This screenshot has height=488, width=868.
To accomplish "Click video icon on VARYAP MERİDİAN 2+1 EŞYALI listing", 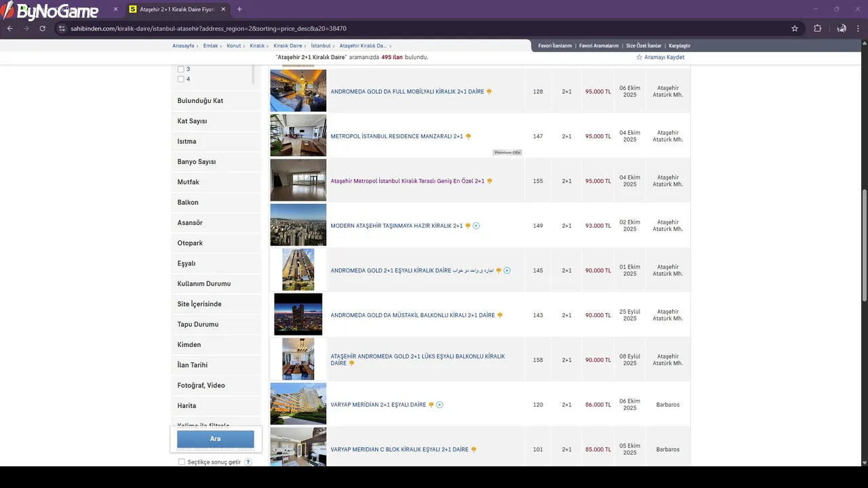I will pos(439,405).
